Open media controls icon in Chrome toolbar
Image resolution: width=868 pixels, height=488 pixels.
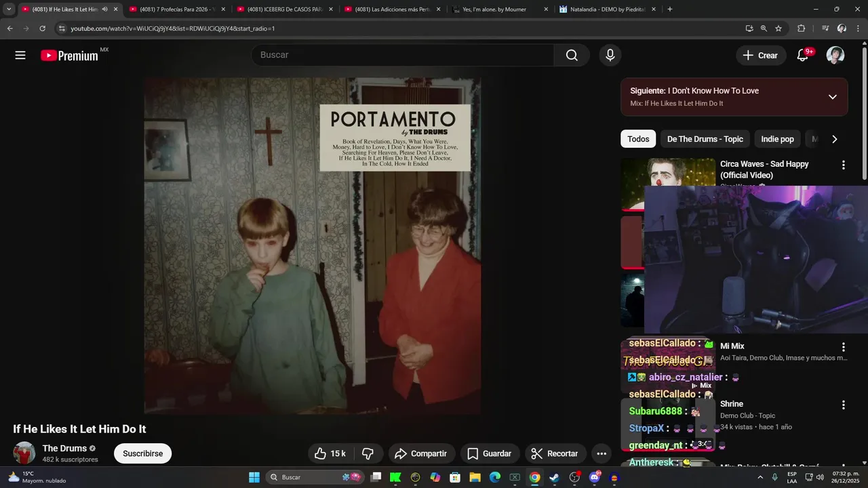825,28
